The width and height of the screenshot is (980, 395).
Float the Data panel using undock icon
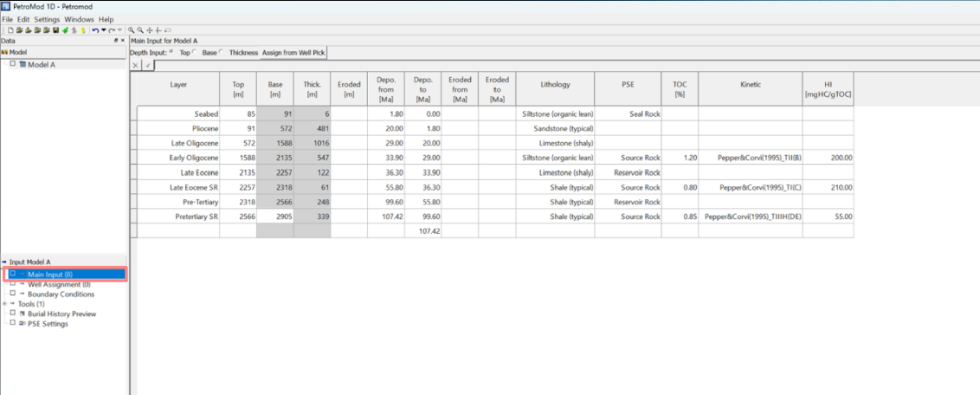tap(116, 40)
